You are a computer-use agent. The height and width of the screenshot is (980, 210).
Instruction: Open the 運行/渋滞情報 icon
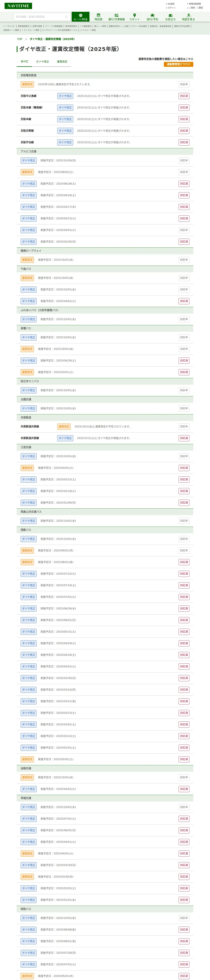click(116, 17)
